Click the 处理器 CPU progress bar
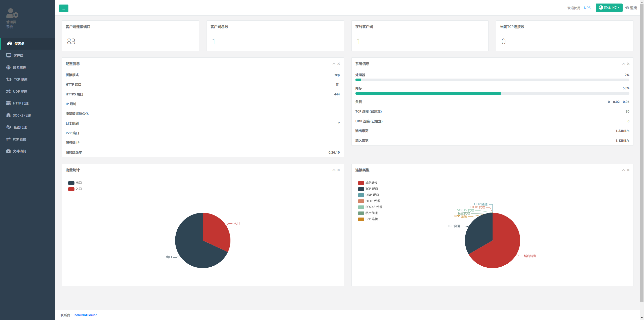 [492, 80]
